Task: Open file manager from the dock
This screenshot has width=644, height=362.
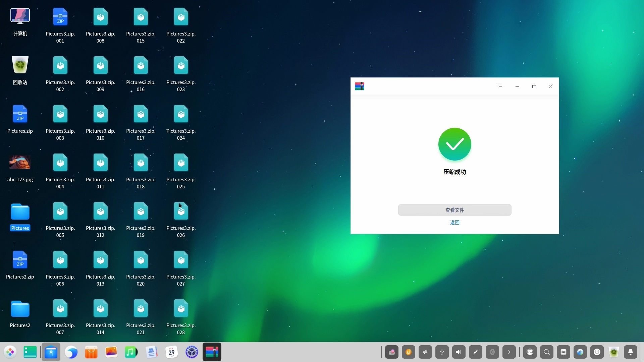Action: [51, 352]
